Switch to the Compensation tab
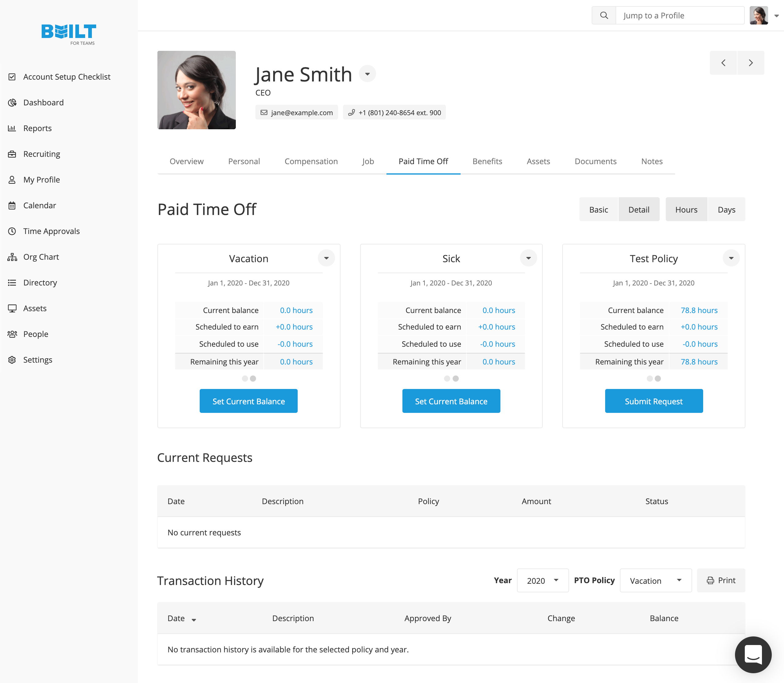 (x=311, y=161)
